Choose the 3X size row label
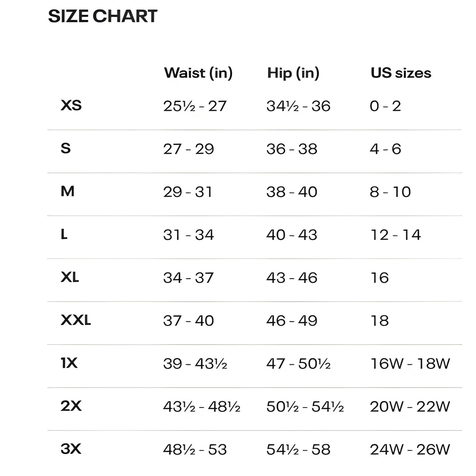Viewport: 476px width, 476px height. [71, 449]
